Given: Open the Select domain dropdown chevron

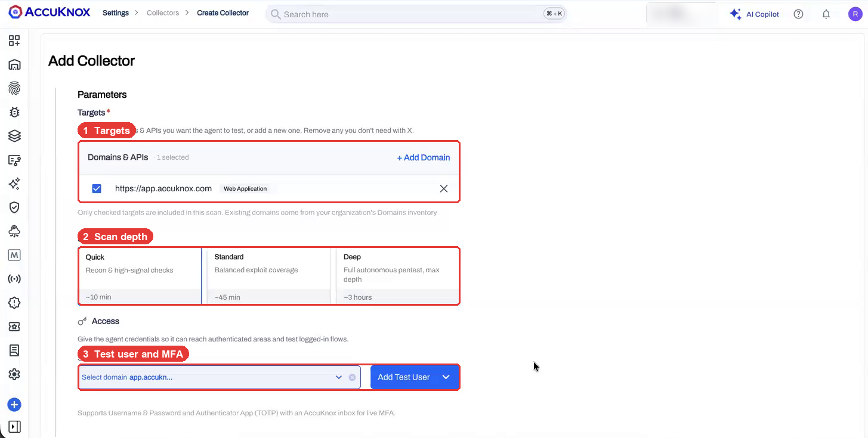Looking at the screenshot, I should (339, 377).
